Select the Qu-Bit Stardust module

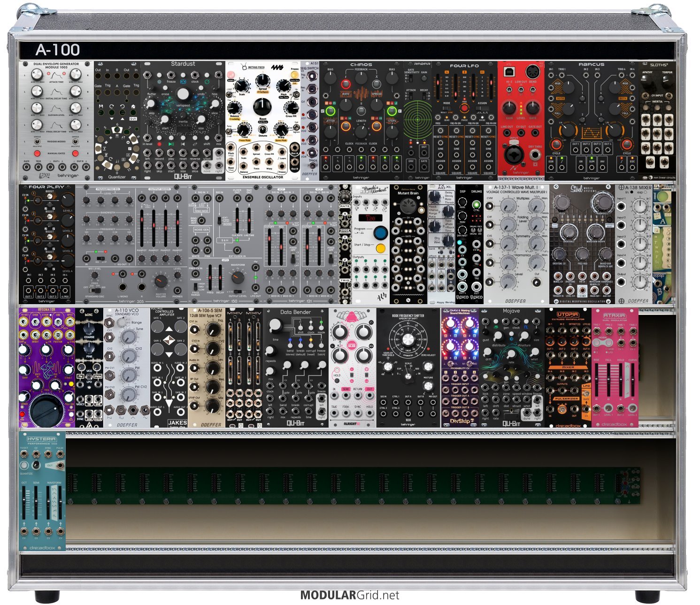click(x=183, y=121)
